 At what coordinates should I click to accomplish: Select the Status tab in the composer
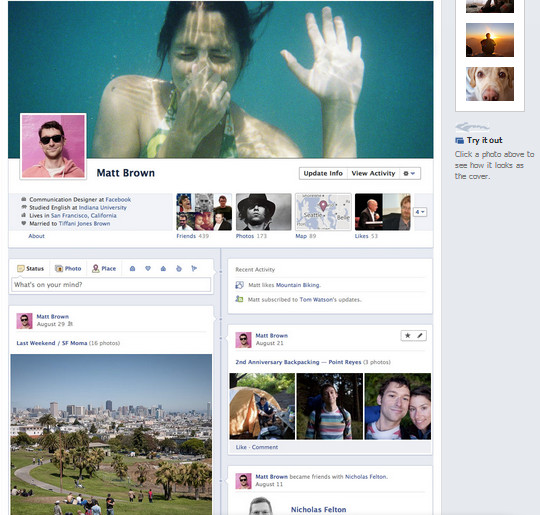point(31,268)
